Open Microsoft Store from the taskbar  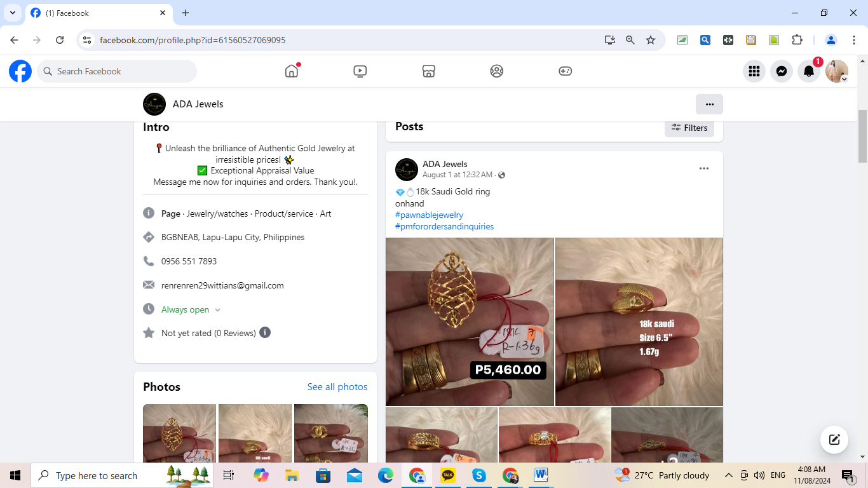323,475
